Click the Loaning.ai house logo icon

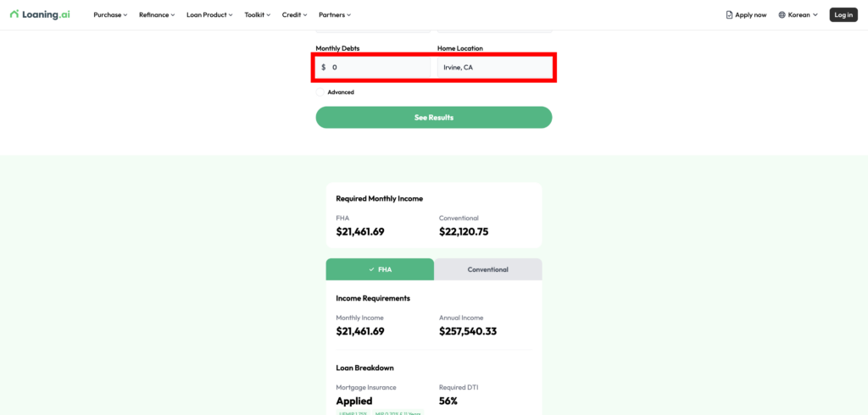14,14
